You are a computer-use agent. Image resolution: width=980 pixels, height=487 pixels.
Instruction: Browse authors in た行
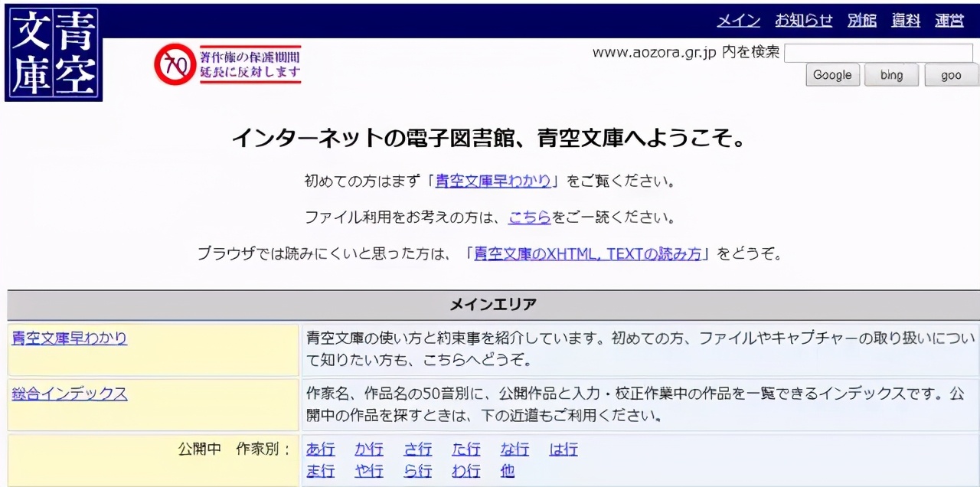click(466, 449)
